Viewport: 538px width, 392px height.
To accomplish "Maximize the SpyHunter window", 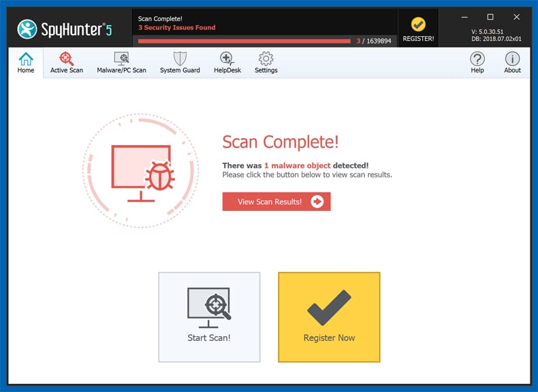I will tap(490, 17).
